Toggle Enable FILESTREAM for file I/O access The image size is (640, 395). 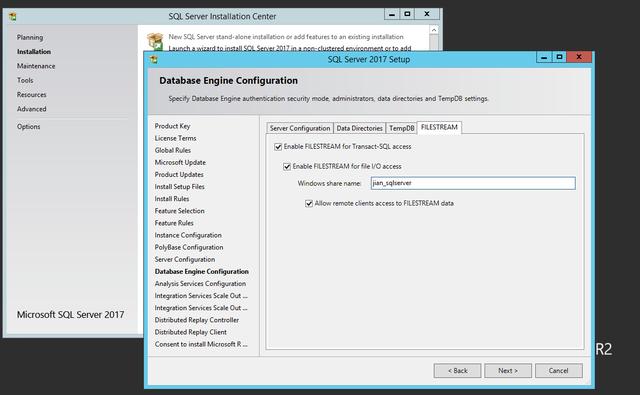[x=287, y=166]
